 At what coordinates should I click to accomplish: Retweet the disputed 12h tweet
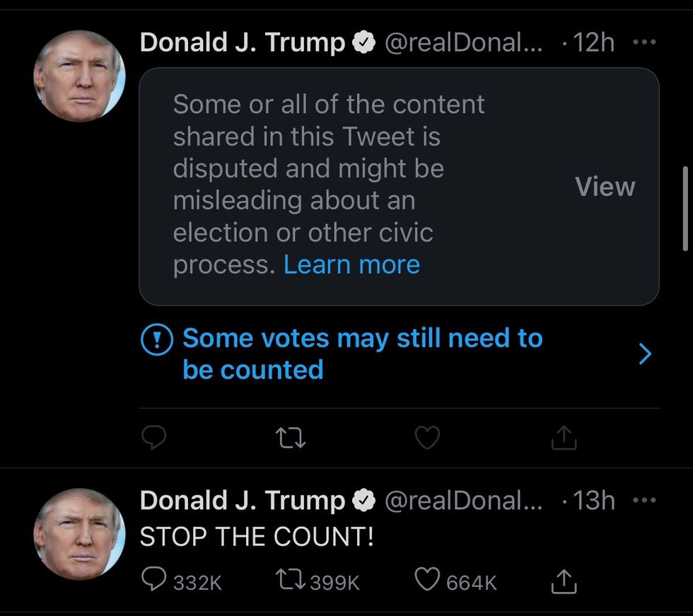291,439
